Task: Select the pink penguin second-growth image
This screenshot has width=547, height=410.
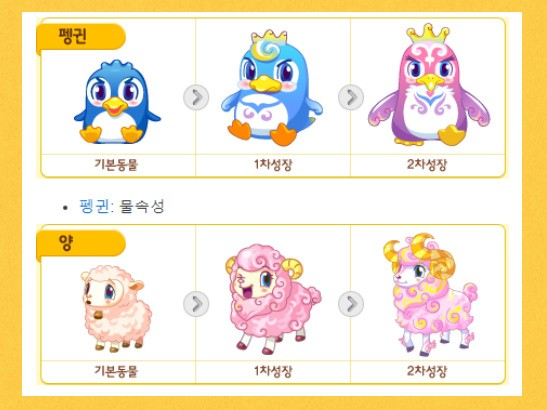Action: [429, 85]
